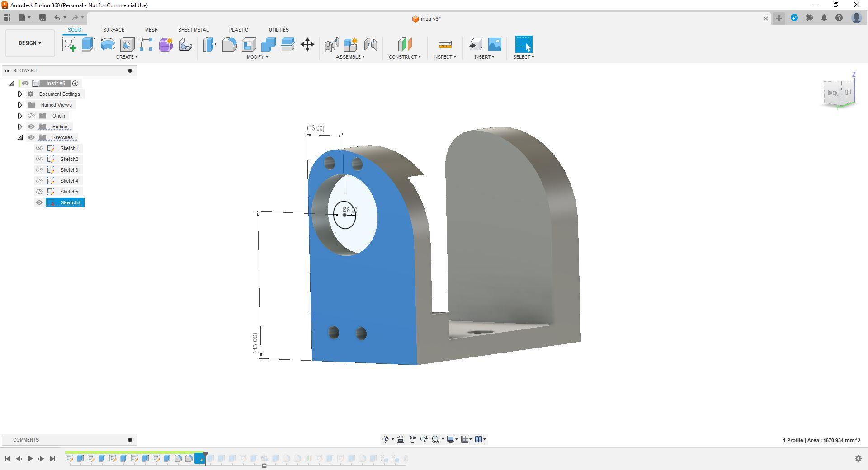The height and width of the screenshot is (470, 868).
Task: Click the BACK face of the ViewCube
Action: [832, 93]
